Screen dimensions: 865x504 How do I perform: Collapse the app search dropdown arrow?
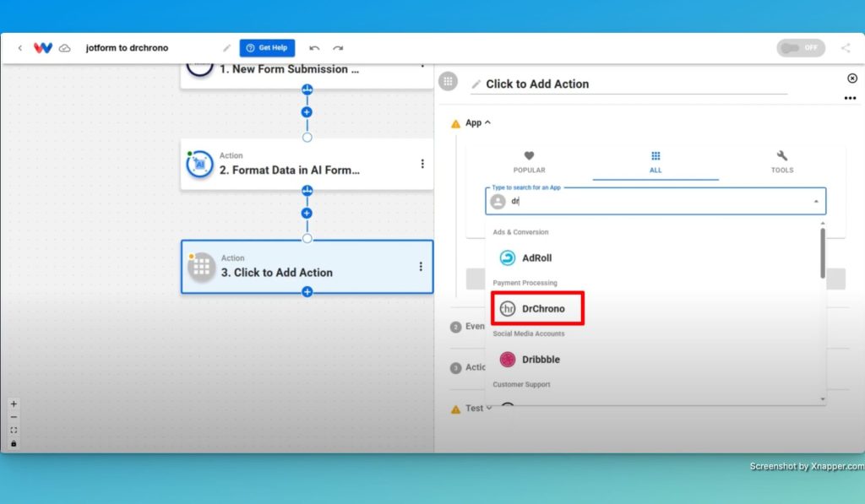tap(816, 201)
